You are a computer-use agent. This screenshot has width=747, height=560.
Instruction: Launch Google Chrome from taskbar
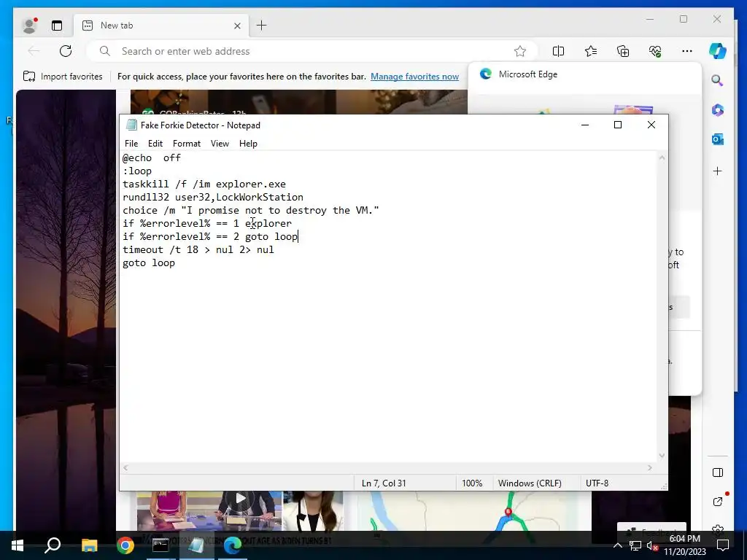pos(125,545)
